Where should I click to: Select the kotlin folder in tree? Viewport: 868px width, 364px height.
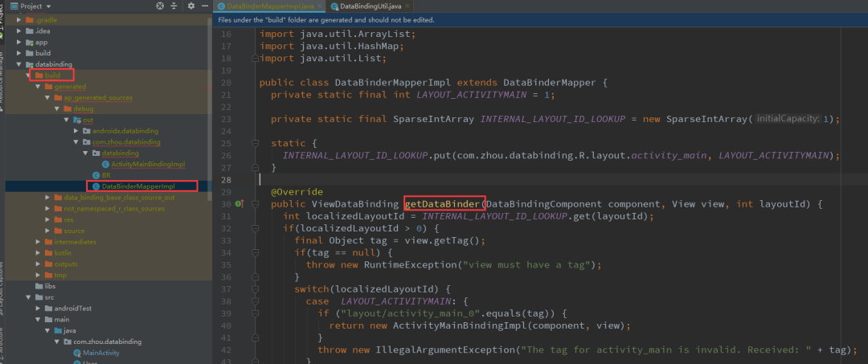pos(63,253)
